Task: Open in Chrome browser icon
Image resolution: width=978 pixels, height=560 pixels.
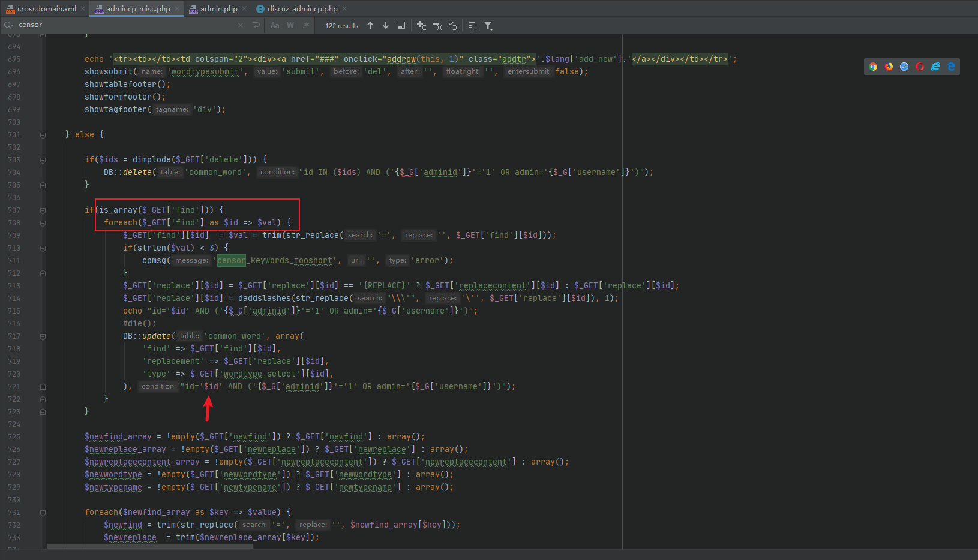Action: pos(873,67)
